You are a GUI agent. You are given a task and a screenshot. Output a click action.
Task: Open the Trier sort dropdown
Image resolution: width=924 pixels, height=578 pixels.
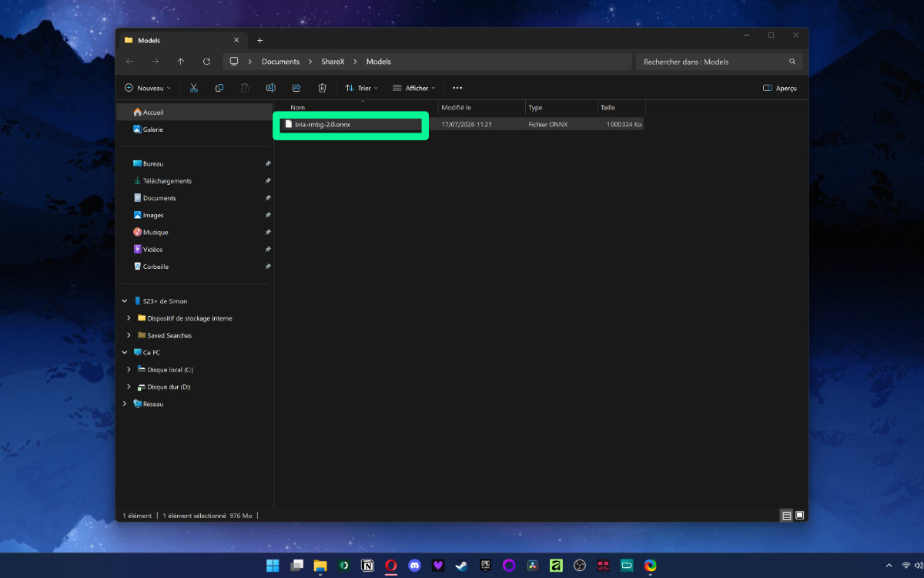tap(362, 88)
